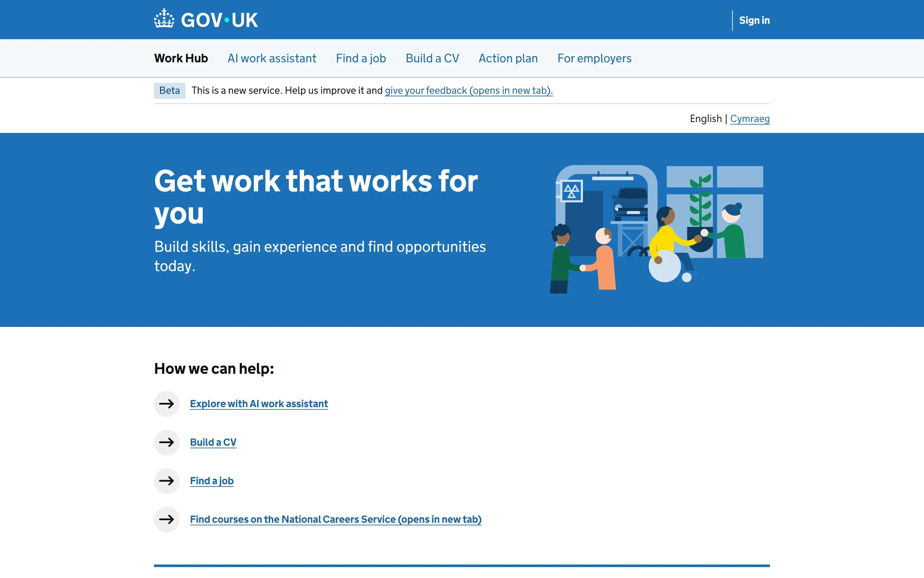The height and width of the screenshot is (578, 924).
Task: Switch language to Cymraeg
Action: click(750, 119)
